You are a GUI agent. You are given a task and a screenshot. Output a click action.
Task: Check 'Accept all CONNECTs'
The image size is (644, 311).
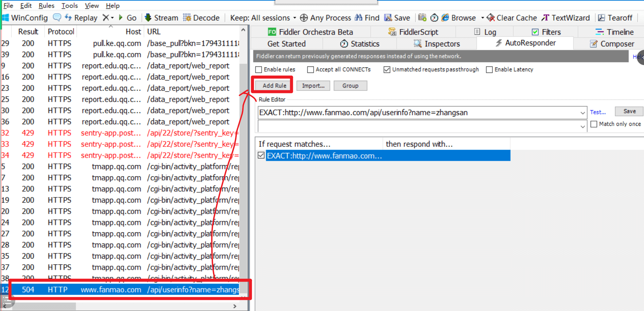[x=310, y=70]
